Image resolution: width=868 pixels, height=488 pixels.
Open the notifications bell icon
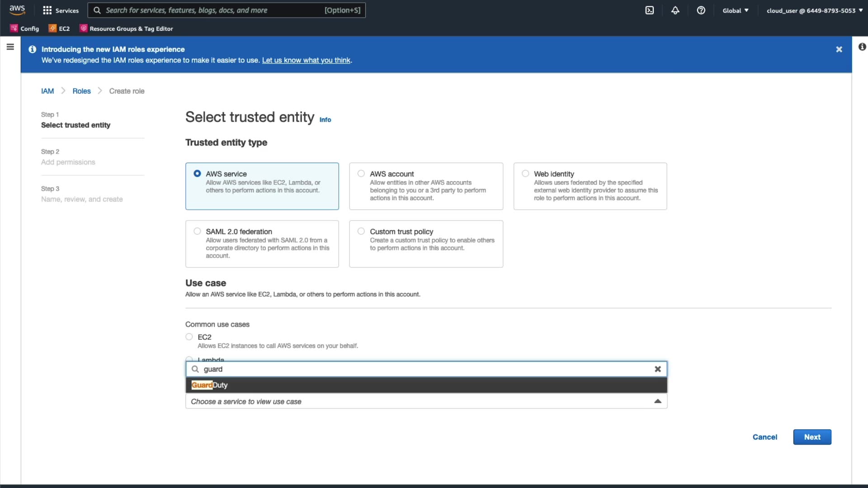tap(675, 10)
